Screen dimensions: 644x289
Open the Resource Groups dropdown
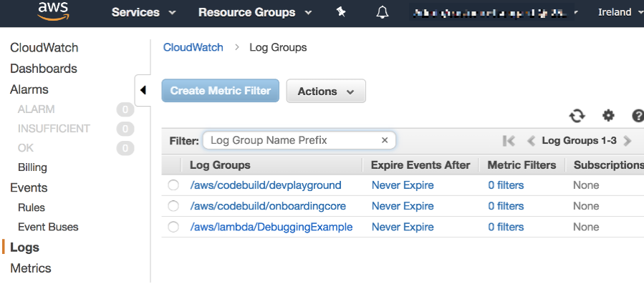point(255,12)
